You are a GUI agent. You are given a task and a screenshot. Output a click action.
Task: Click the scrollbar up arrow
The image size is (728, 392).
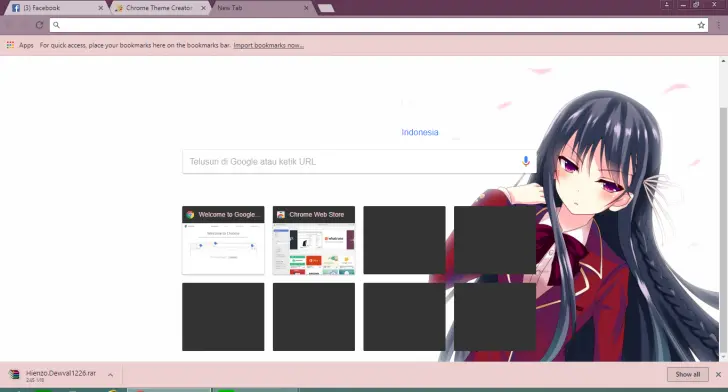(723, 61)
